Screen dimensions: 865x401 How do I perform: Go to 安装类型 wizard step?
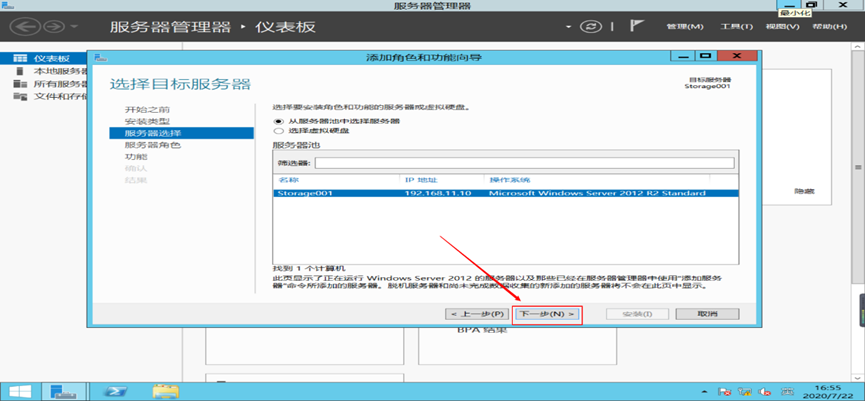[147, 121]
